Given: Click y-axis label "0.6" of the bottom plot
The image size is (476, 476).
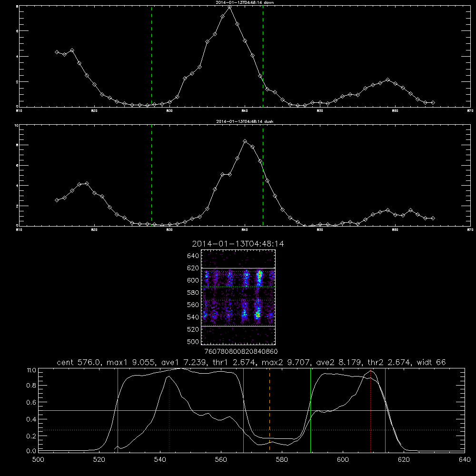Looking at the screenshot, I should 31,402.
